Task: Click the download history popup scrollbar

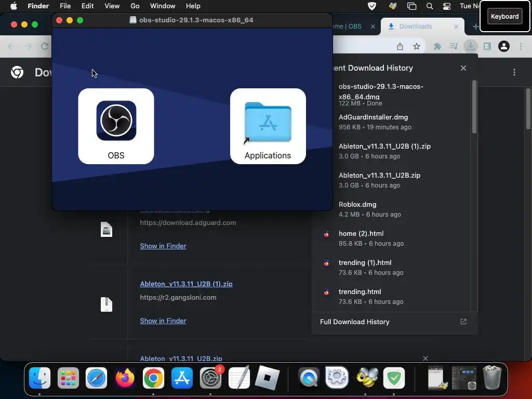Action: point(474,107)
